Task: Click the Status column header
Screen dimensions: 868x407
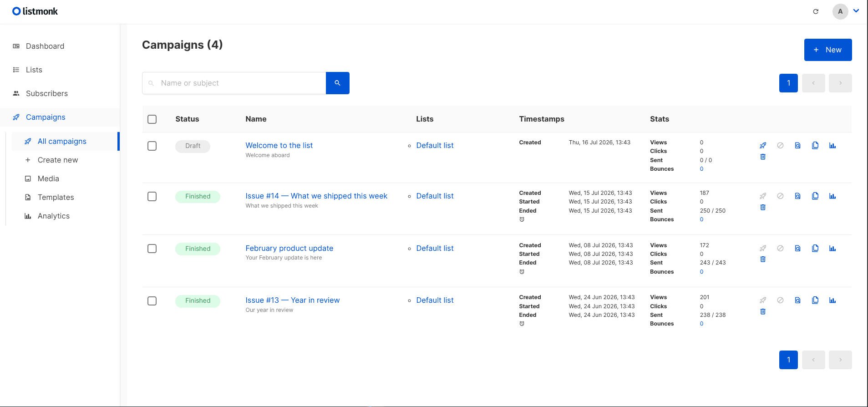Action: pos(187,119)
